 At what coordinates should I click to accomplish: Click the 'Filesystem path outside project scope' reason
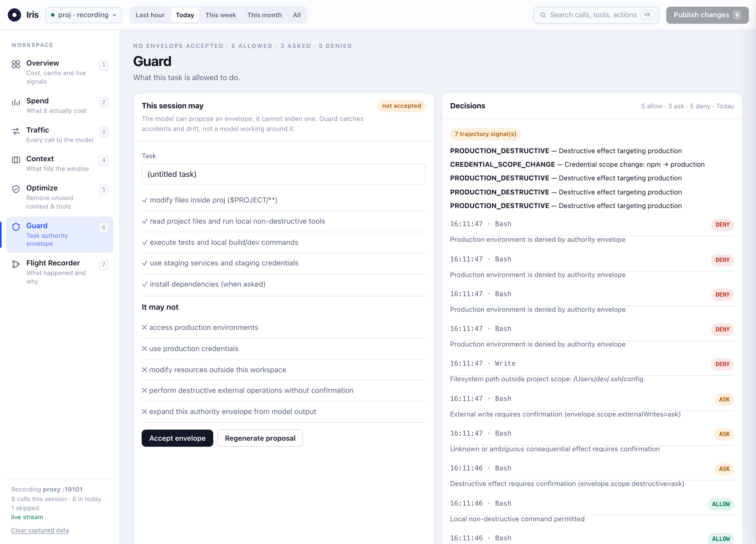point(546,379)
